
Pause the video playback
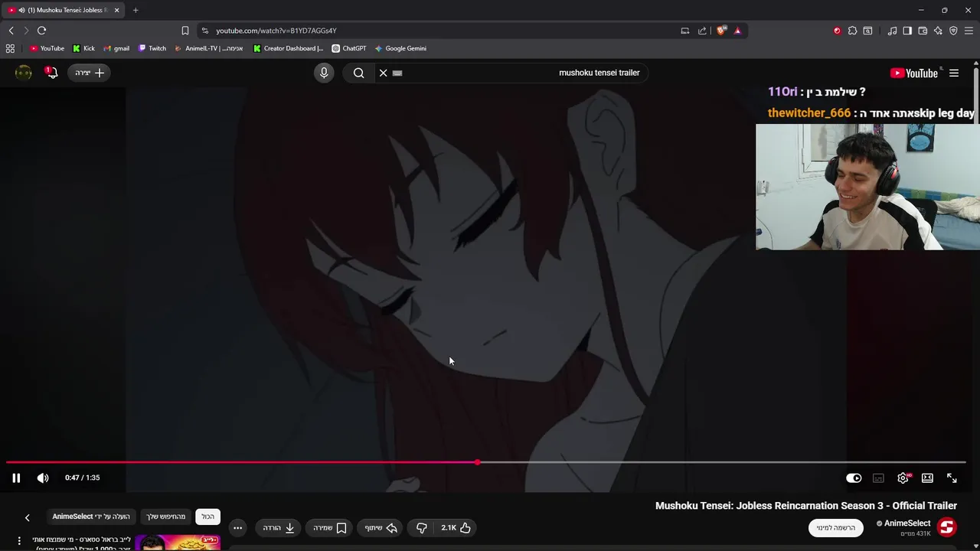point(16,478)
